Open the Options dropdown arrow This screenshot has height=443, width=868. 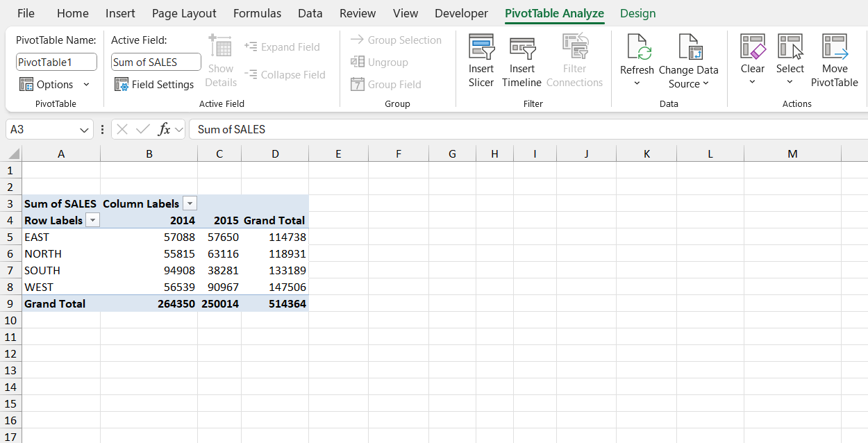pos(86,84)
